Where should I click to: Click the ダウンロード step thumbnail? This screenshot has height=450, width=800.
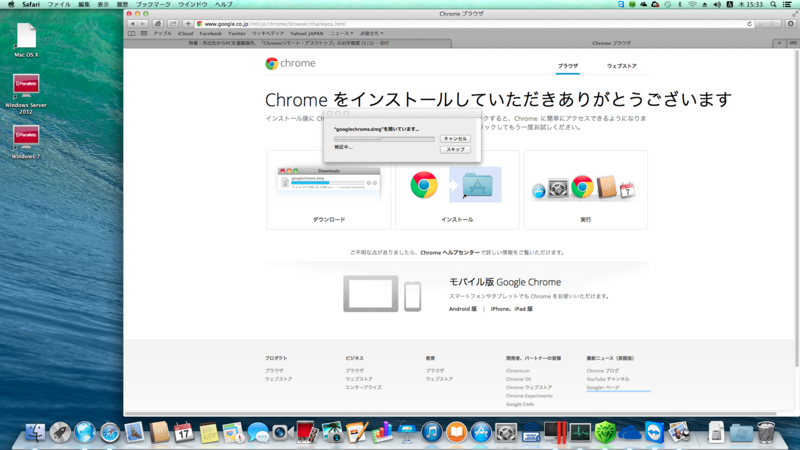[329, 190]
